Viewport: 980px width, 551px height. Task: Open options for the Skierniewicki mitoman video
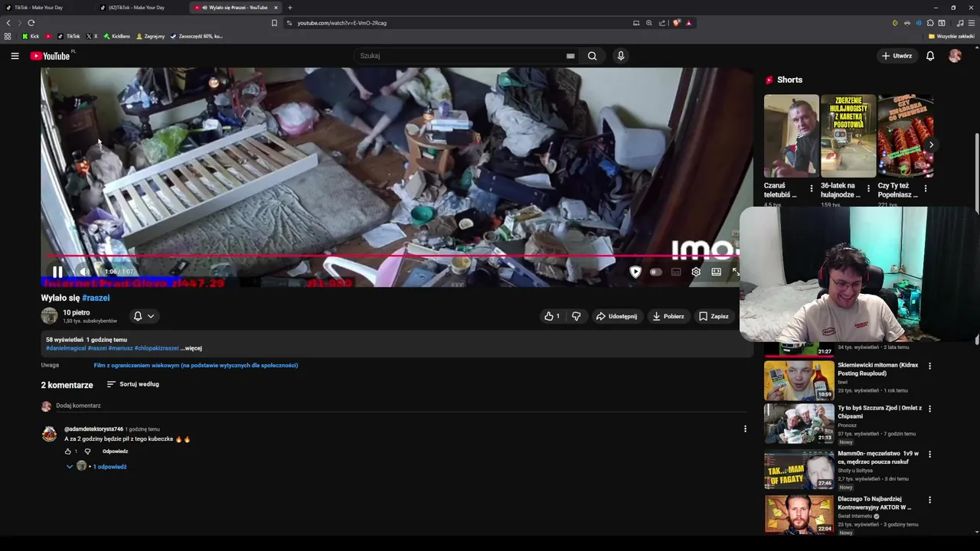(x=929, y=366)
